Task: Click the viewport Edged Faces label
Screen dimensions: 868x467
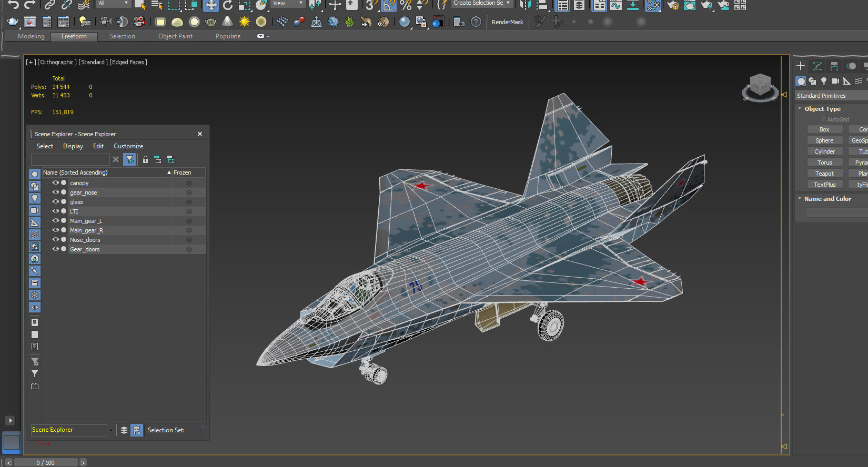Action: tap(128, 62)
